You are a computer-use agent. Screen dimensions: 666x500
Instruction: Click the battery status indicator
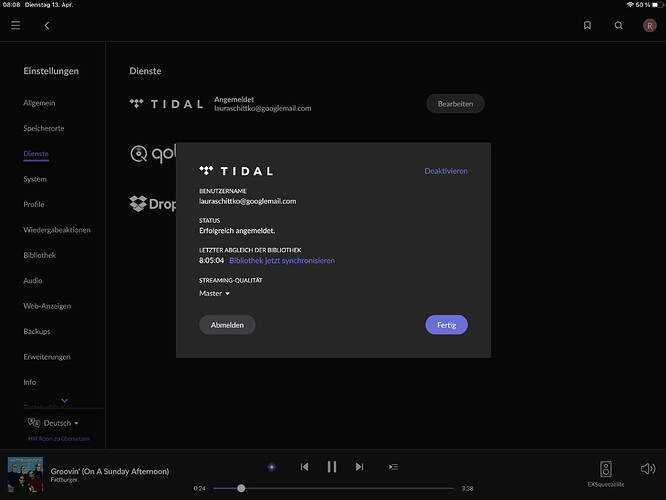(658, 5)
